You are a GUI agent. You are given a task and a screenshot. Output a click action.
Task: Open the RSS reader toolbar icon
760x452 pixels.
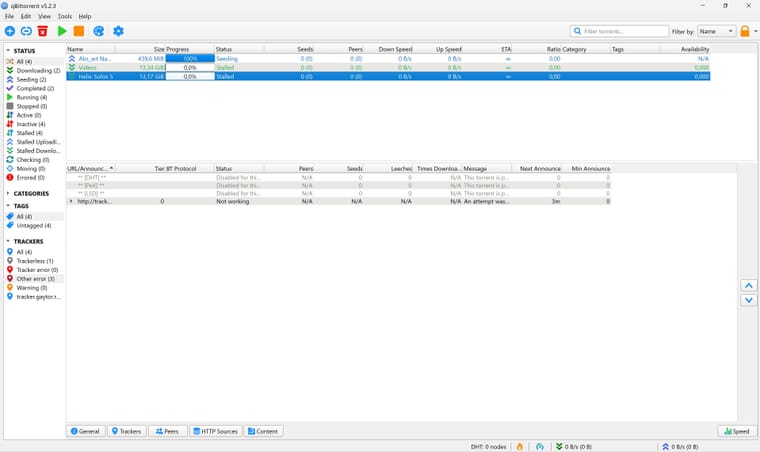coord(98,31)
